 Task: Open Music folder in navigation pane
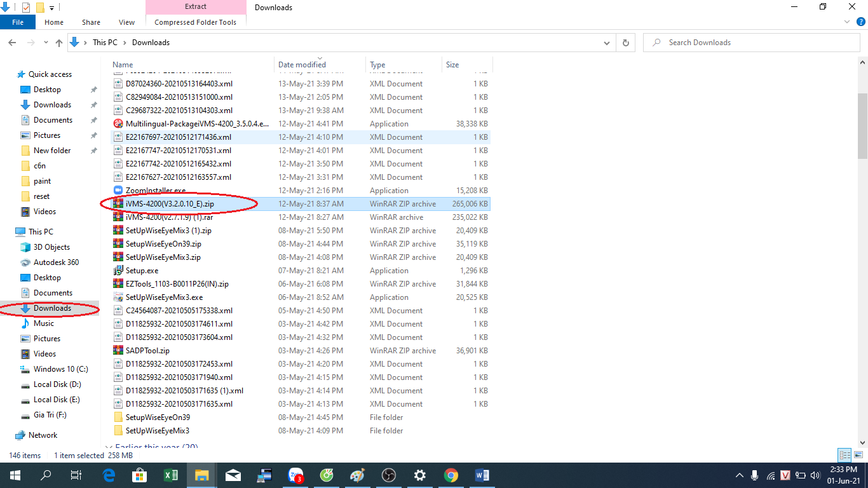[x=44, y=323]
